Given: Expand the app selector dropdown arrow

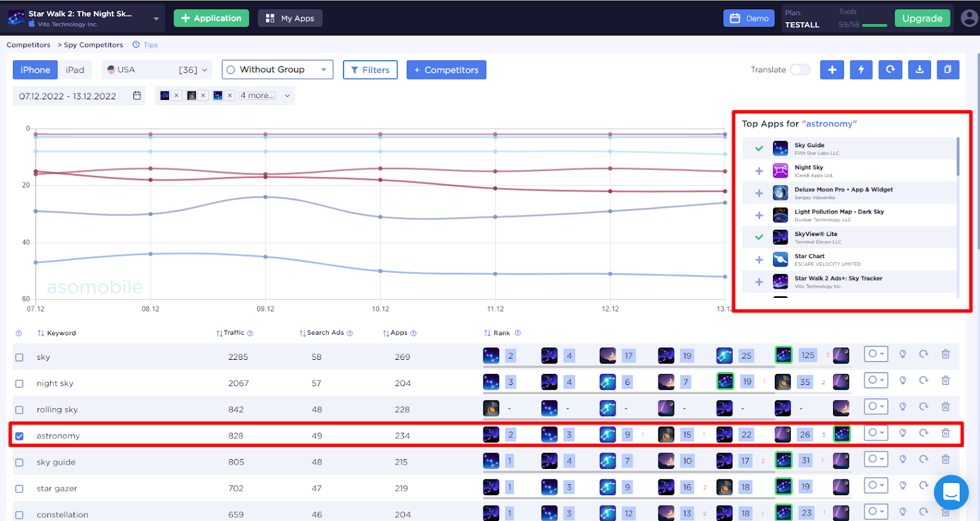Looking at the screenshot, I should (x=156, y=18).
